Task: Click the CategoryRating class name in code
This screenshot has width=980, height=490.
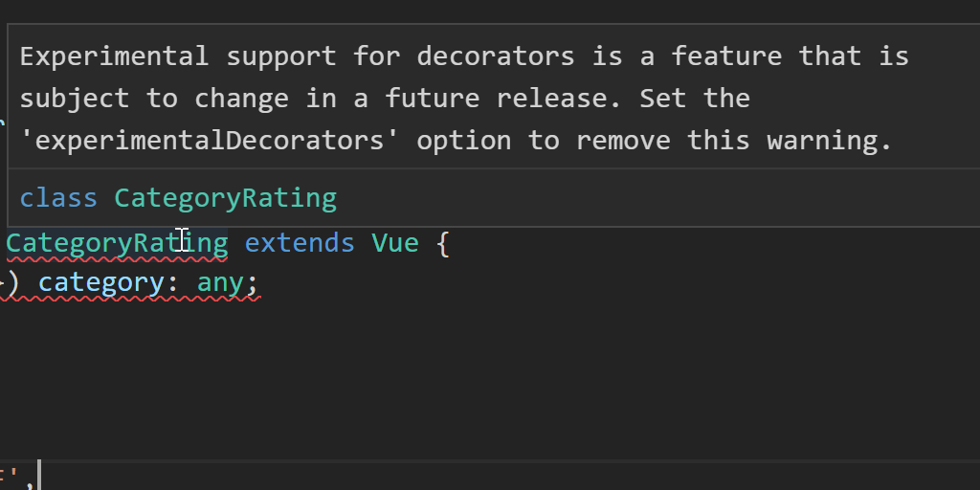Action: pos(117,243)
